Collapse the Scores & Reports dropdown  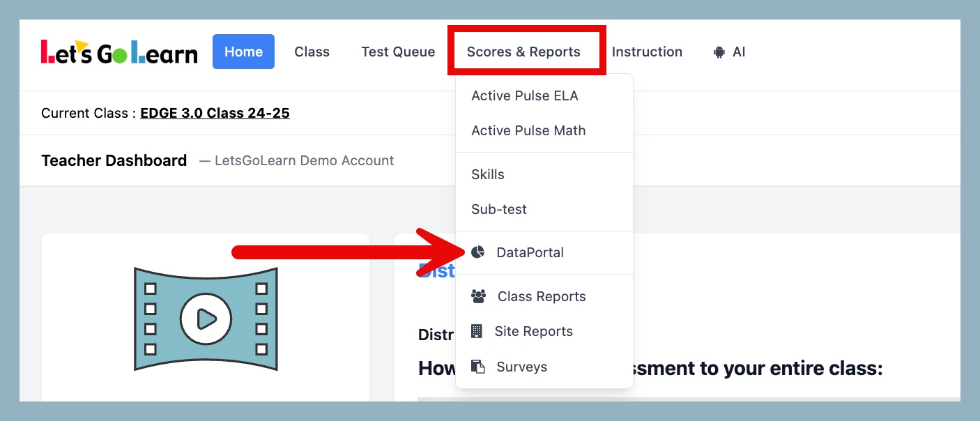[x=523, y=52]
